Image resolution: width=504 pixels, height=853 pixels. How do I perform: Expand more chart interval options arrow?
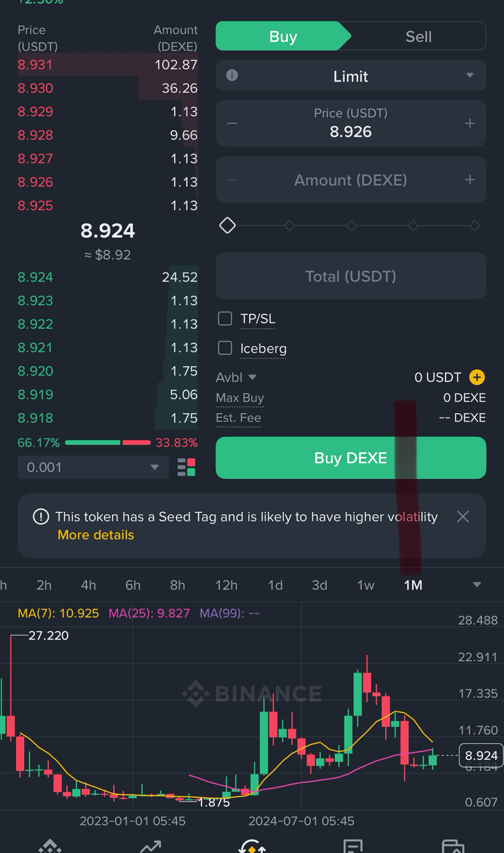point(477,585)
